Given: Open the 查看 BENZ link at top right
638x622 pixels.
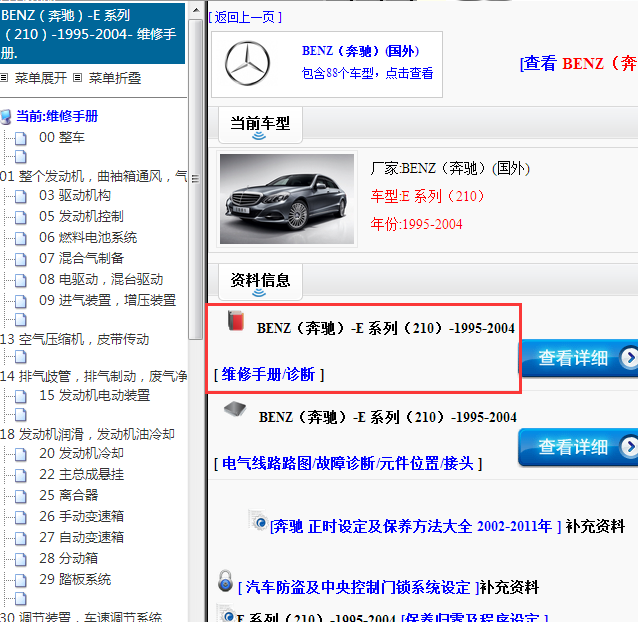Looking at the screenshot, I should click(579, 64).
